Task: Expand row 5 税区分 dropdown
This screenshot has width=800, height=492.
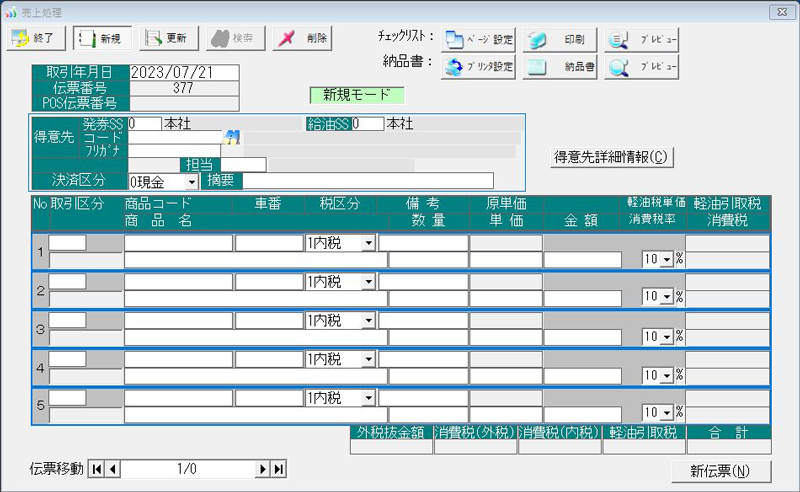Action: coord(368,398)
